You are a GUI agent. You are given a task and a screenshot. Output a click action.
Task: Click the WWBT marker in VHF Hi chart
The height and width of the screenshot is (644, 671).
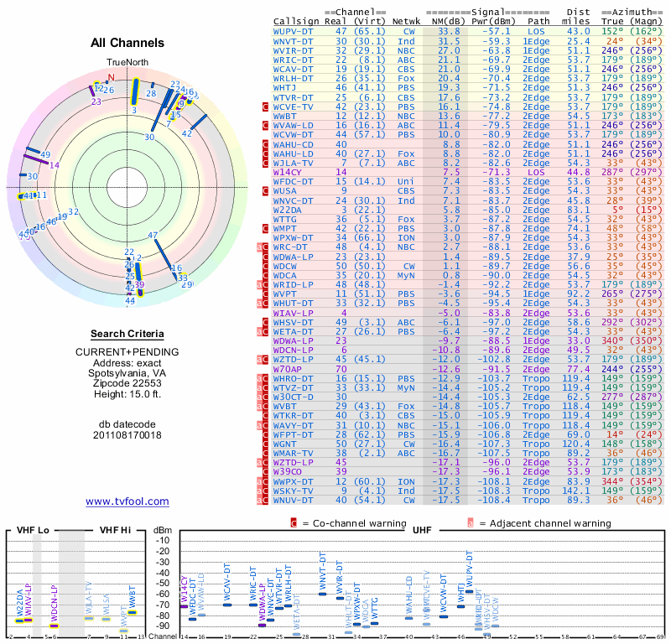(133, 612)
